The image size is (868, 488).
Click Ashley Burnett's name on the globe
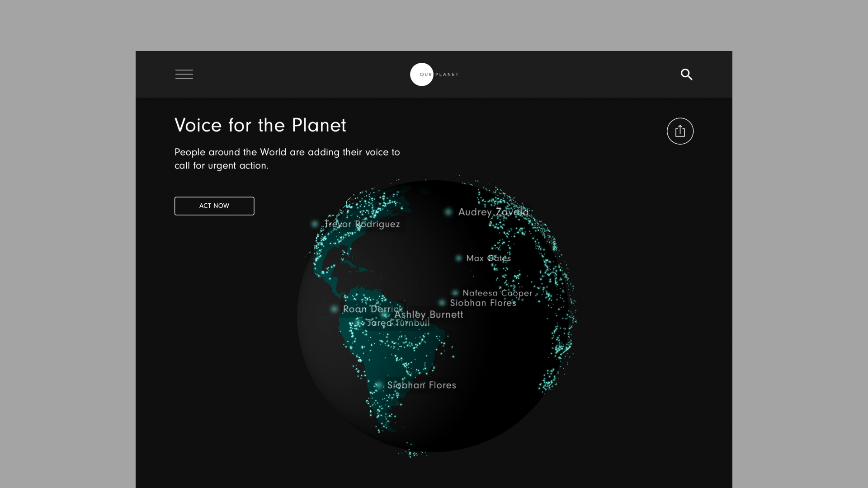tap(429, 314)
